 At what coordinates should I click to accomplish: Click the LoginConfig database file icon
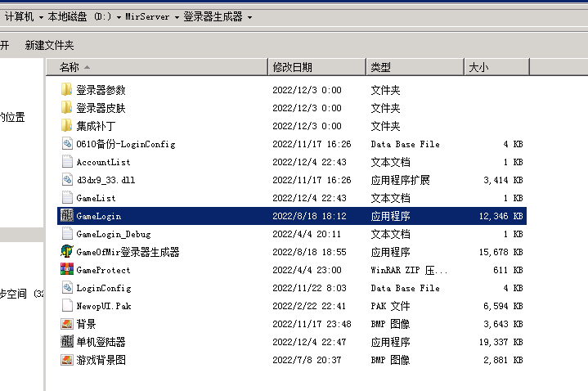click(x=67, y=288)
